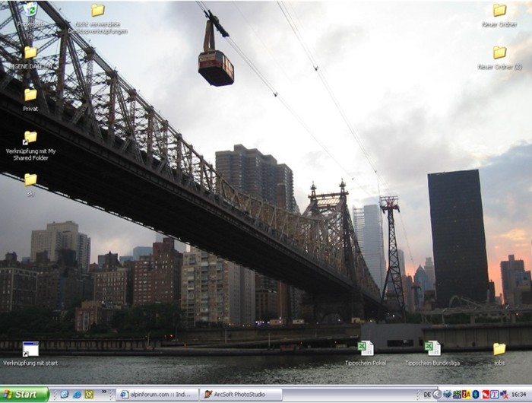Screen dimensions: 532x403
Task: Select the Privat folder on desktop
Action: [30, 96]
